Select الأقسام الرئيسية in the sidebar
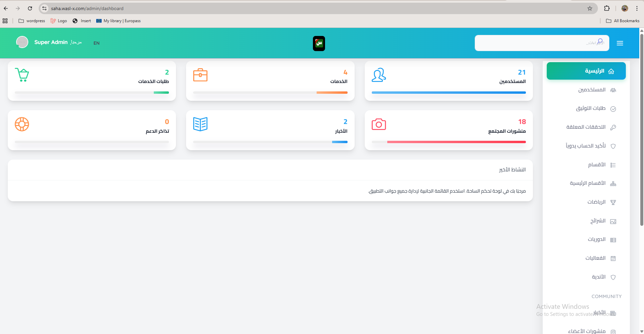This screenshot has width=644, height=334. tap(587, 183)
